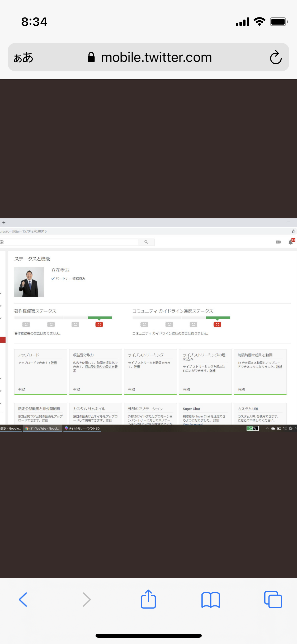Click the search magnifier button

point(146,242)
